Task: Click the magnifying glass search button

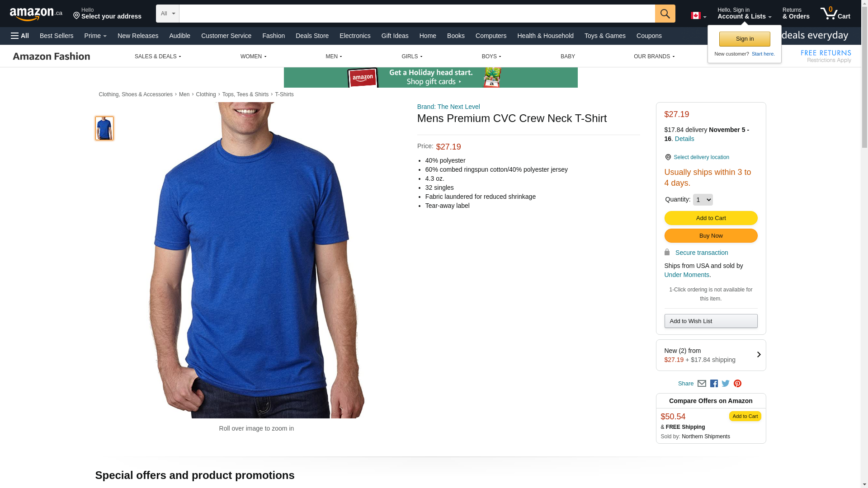Action: 665,14
